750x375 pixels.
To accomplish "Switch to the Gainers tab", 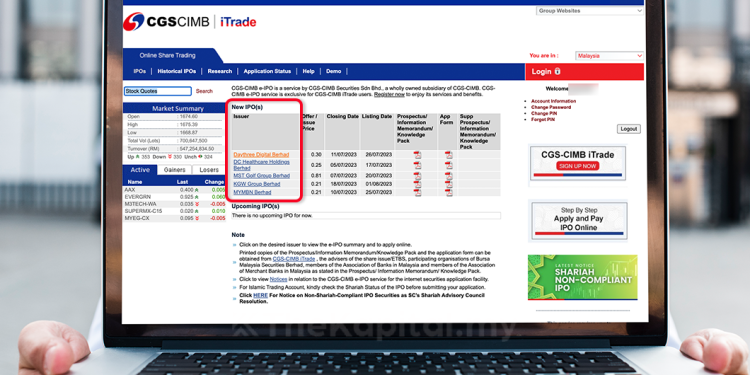I will click(x=175, y=170).
